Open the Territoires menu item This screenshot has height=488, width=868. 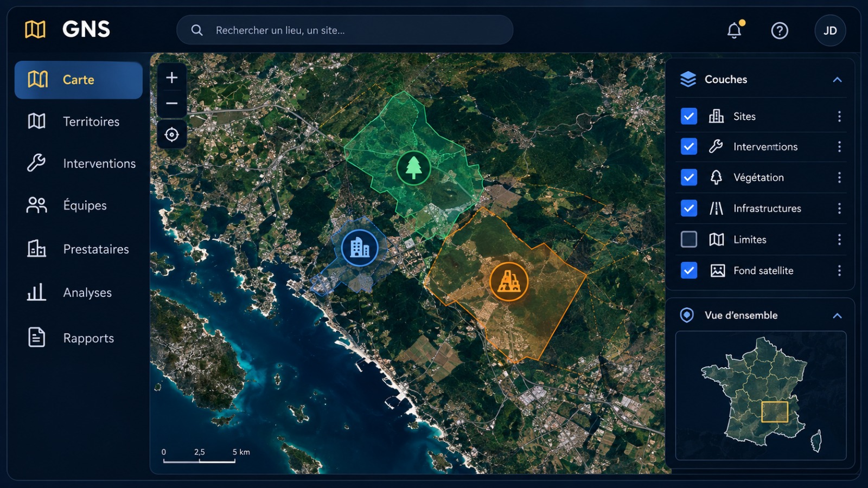pyautogui.click(x=79, y=121)
